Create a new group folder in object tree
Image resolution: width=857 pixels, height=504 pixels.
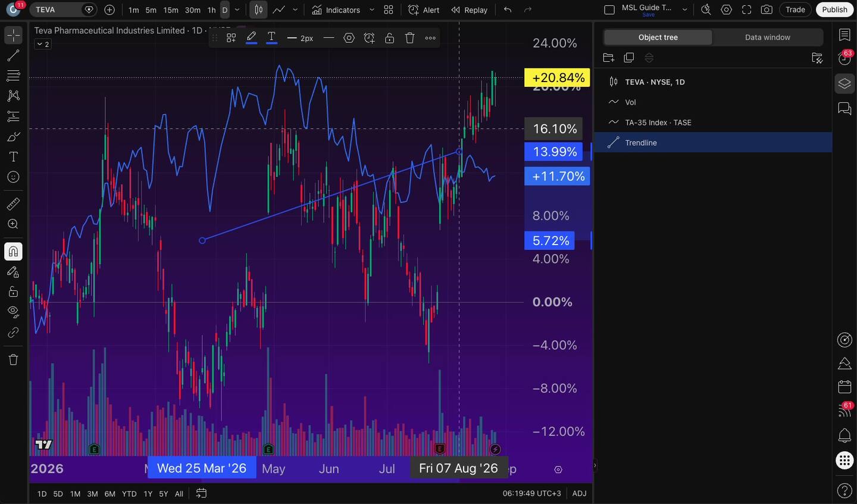click(608, 58)
